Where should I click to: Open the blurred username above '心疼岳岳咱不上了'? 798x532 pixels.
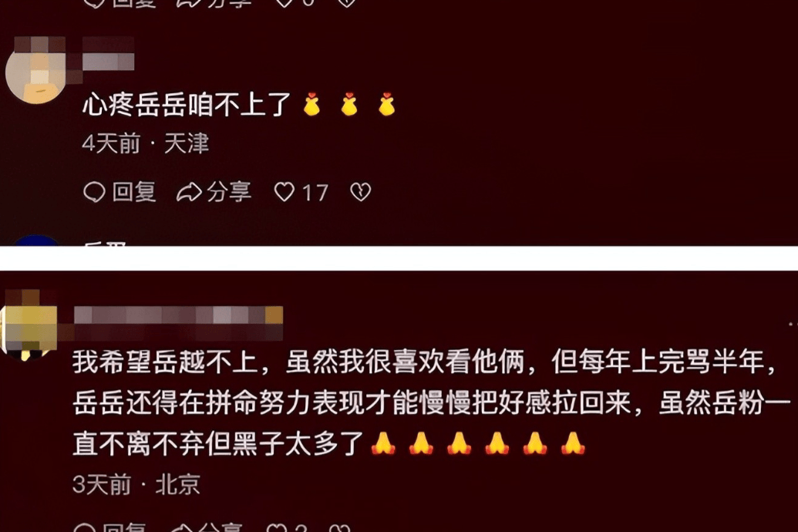point(109,53)
